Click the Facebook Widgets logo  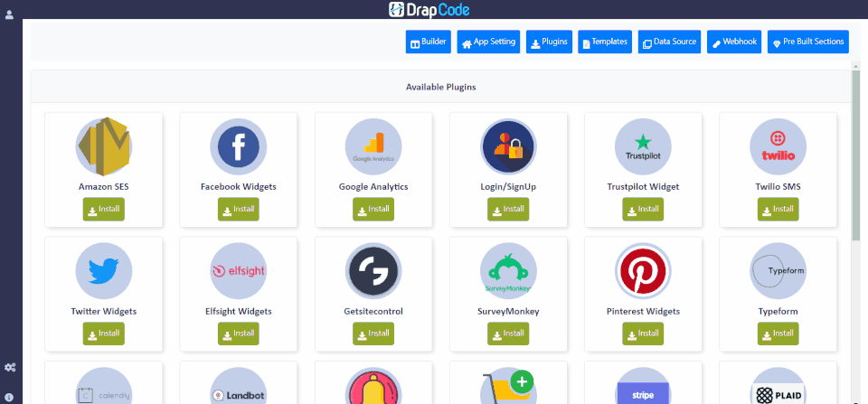tap(239, 146)
